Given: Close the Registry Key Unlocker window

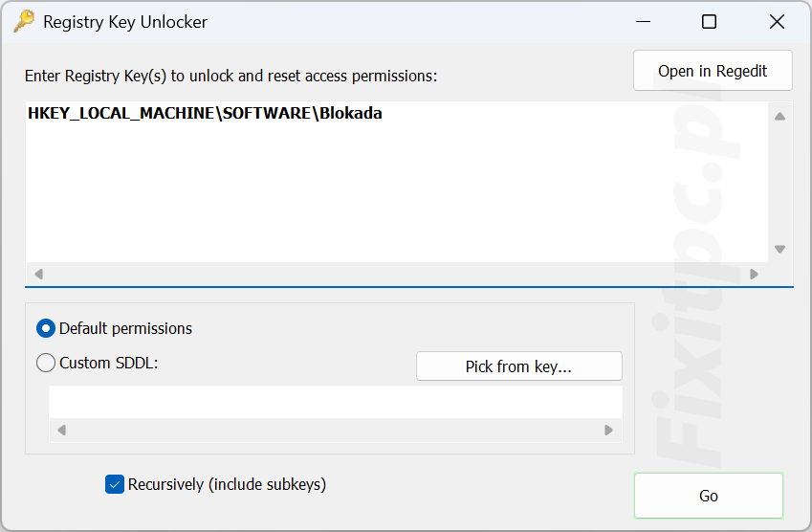Looking at the screenshot, I should 777,22.
